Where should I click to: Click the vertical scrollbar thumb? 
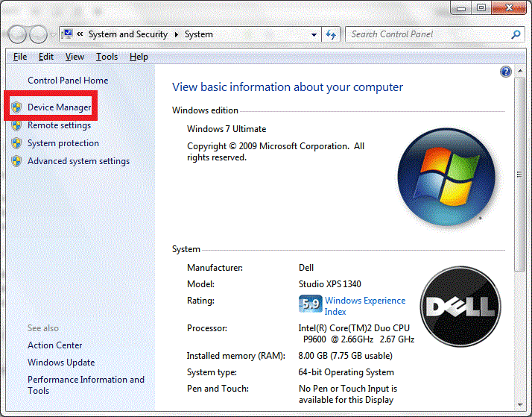(x=519, y=175)
